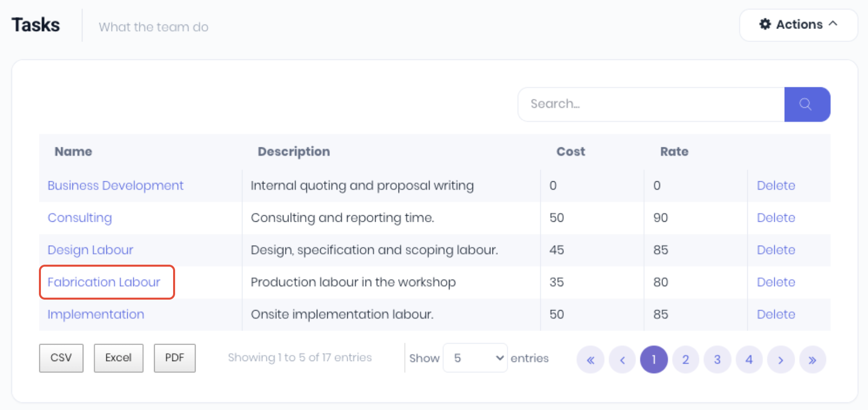Viewport: 868px width, 410px height.
Task: Go to previous page arrow
Action: (x=622, y=360)
